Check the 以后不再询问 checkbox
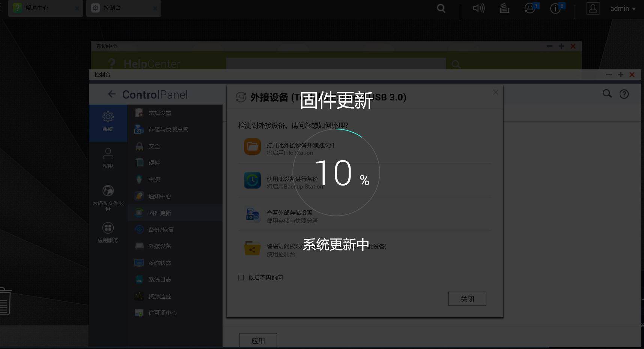This screenshot has width=644, height=349. [x=241, y=277]
